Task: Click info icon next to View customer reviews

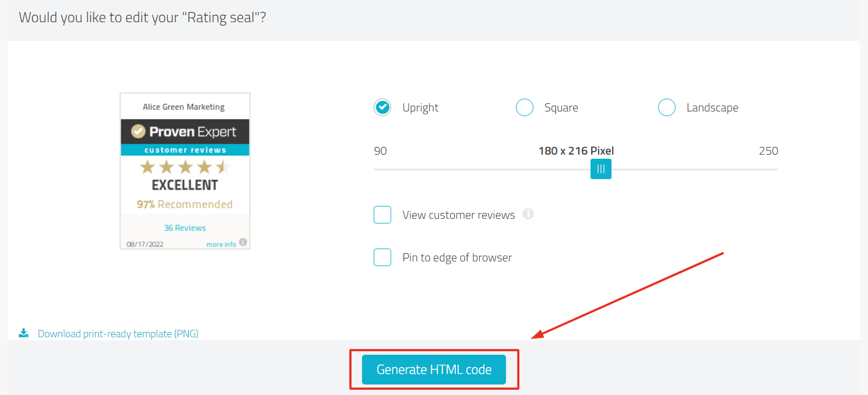Action: tap(528, 214)
